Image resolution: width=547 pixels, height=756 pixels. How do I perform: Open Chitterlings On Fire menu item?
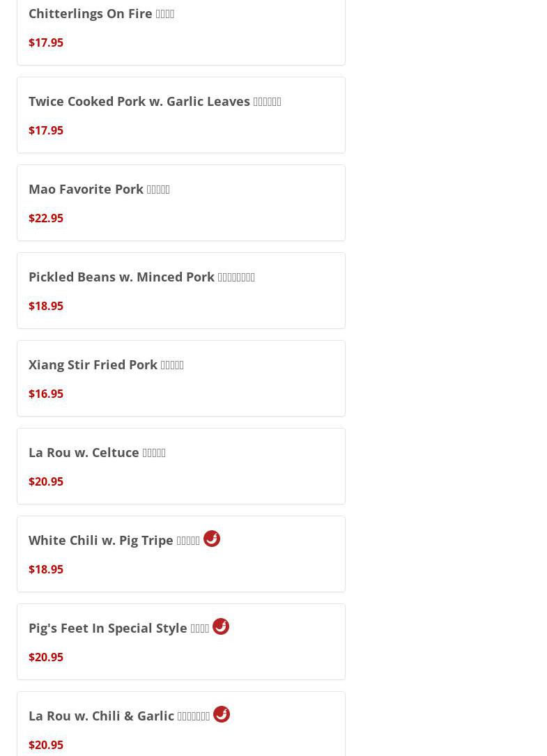pos(101,14)
